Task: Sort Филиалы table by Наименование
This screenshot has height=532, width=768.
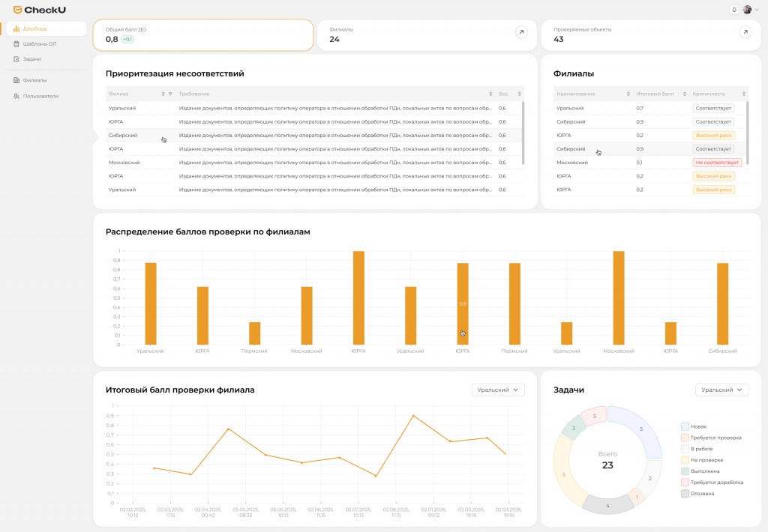Action: click(628, 94)
